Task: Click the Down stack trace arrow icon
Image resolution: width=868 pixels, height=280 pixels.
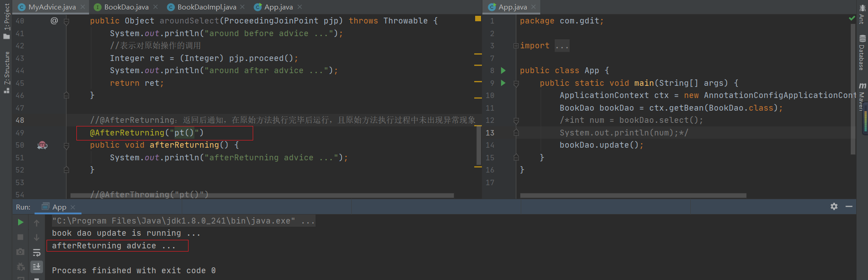Action: point(37,237)
